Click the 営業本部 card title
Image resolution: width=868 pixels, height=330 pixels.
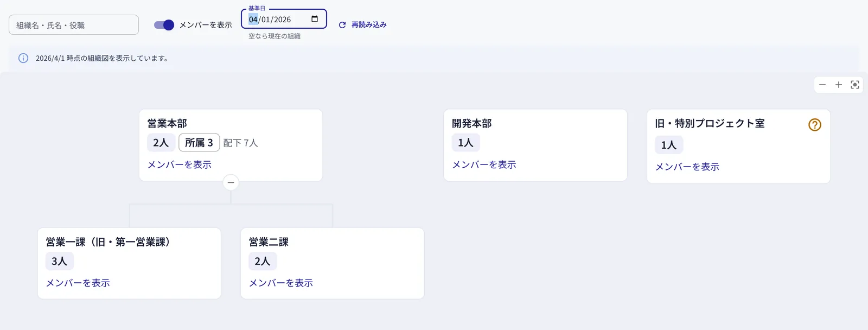point(167,123)
